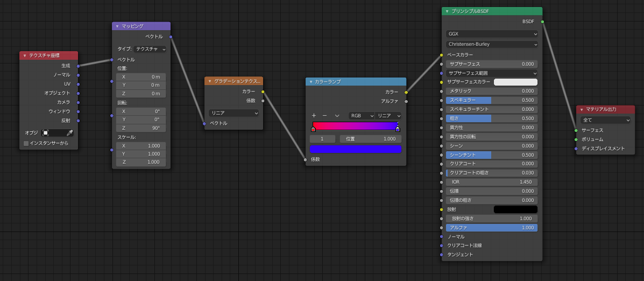Viewport: 644px width, 281px height.
Task: Click the 回転 Z 90° field
Action: 141,128
